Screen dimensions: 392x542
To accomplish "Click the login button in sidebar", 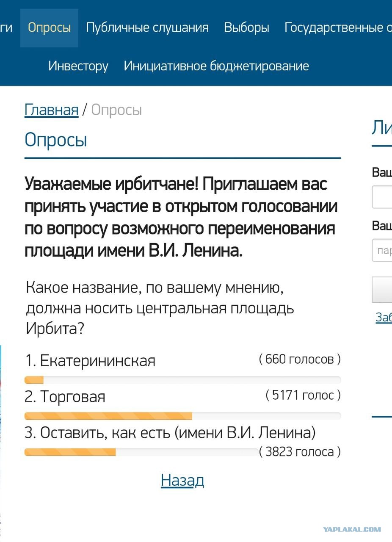I will 382,290.
